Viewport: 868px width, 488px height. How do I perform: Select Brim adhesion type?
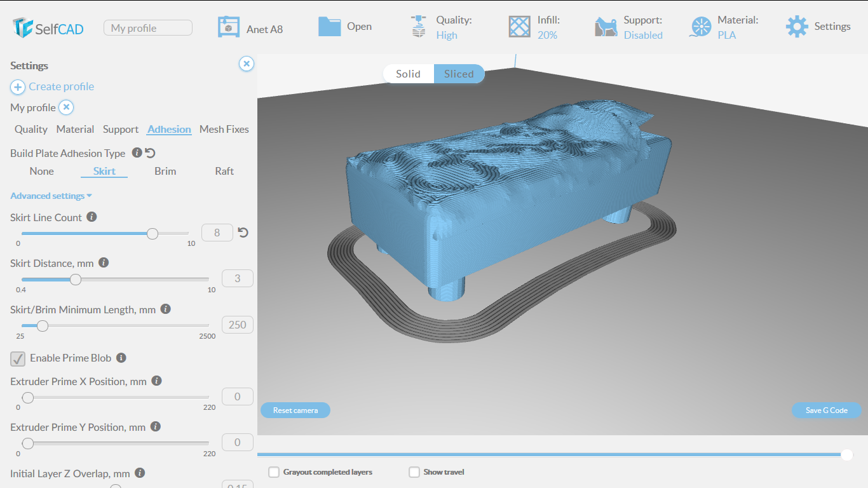[165, 171]
